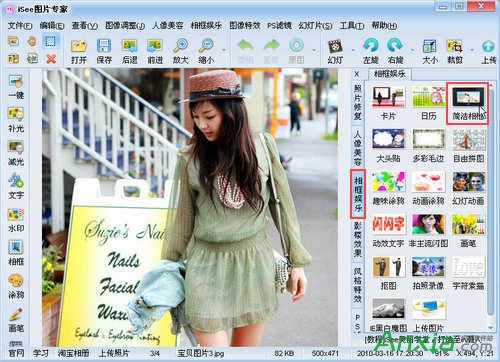Open 裁剪 crop tool
This screenshot has height=362, width=500.
click(x=455, y=51)
